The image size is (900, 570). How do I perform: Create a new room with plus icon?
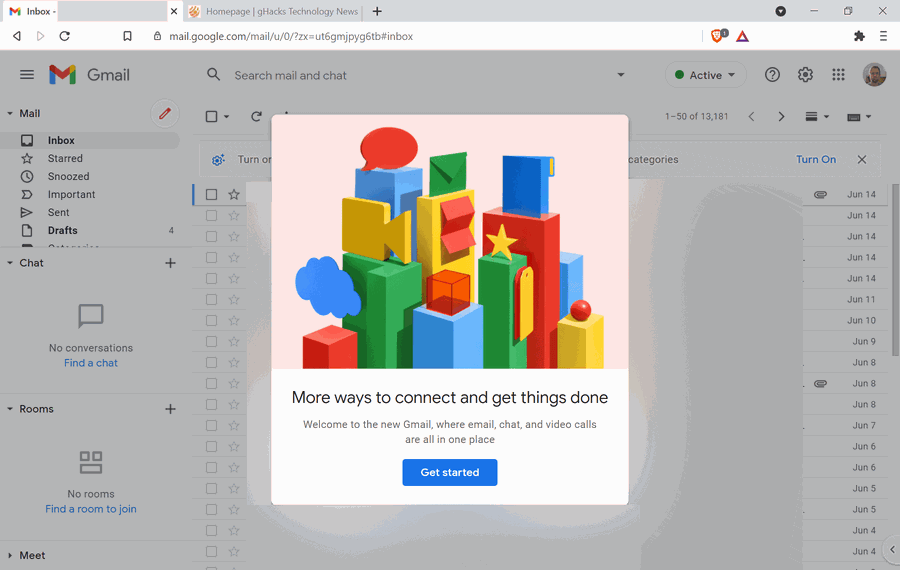click(x=170, y=409)
